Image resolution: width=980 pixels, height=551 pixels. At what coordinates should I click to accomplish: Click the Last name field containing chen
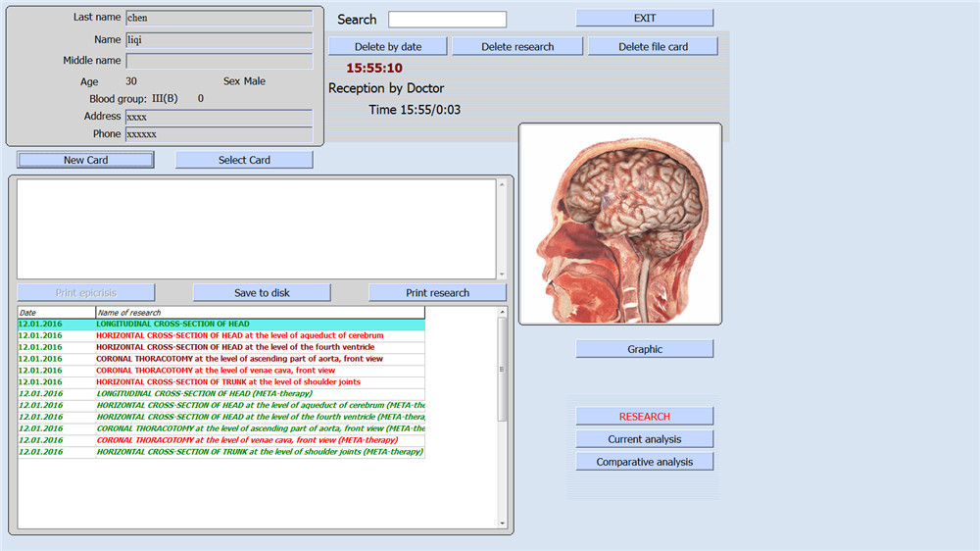219,18
